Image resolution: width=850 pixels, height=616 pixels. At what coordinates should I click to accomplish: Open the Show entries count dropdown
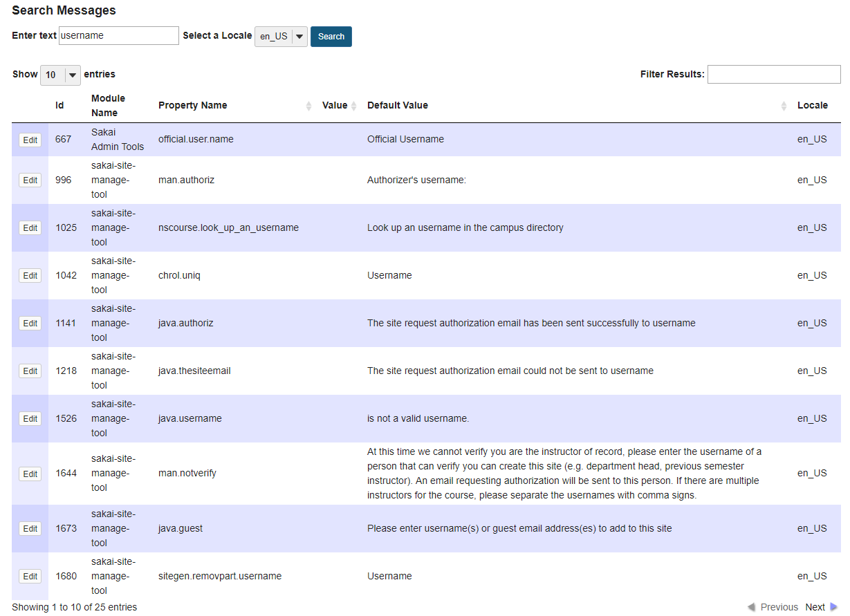pyautogui.click(x=60, y=75)
